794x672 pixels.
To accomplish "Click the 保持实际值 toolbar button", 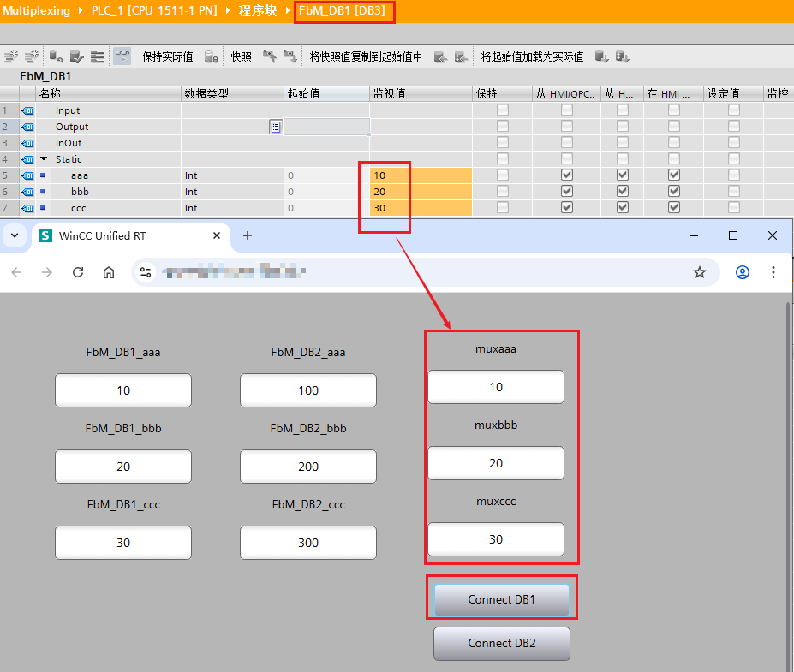I will tap(167, 56).
